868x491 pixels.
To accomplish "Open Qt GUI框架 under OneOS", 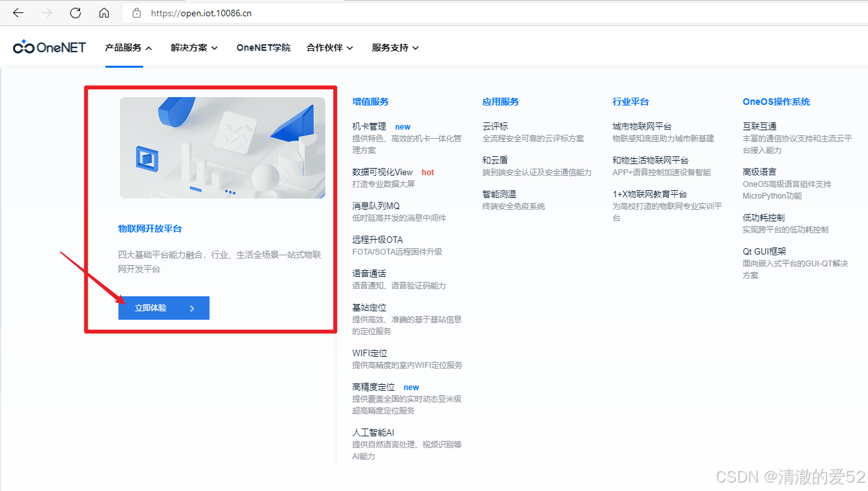I will coord(764,251).
